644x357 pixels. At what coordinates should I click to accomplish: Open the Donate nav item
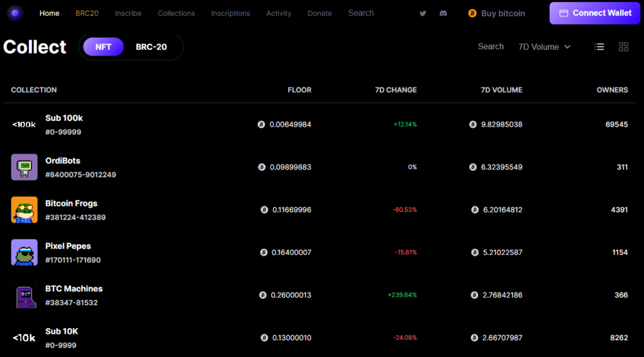pos(319,13)
